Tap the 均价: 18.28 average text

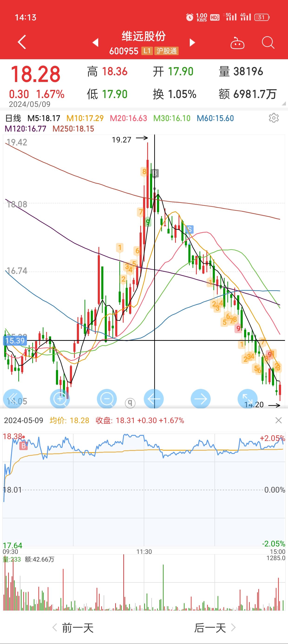[x=69, y=421]
